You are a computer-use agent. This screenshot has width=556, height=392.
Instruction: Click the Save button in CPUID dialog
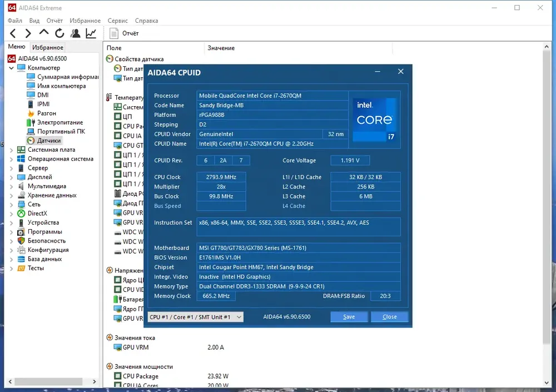pos(349,317)
